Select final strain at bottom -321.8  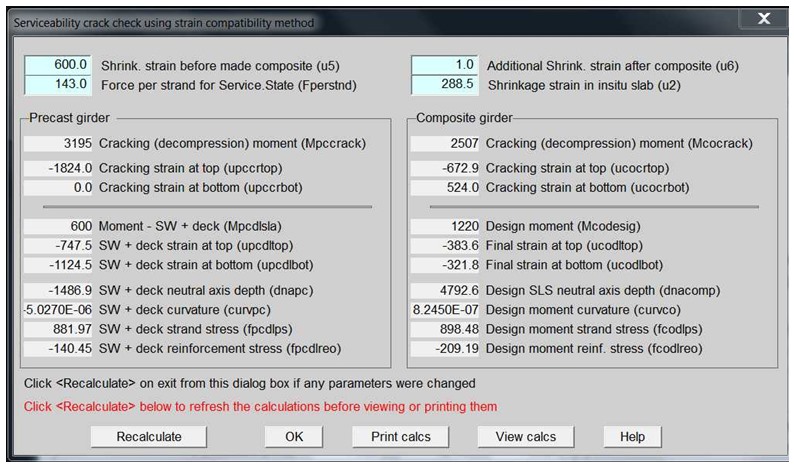[x=445, y=265]
